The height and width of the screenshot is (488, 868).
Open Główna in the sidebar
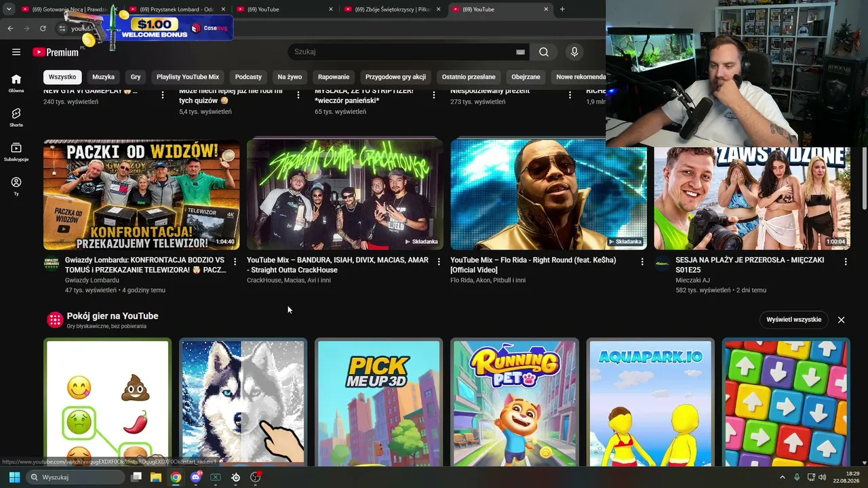tap(16, 83)
